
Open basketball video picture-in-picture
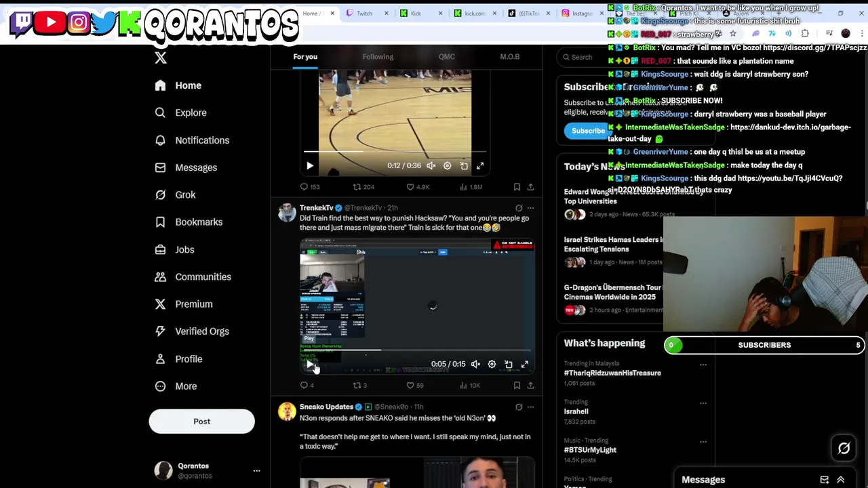pos(464,165)
